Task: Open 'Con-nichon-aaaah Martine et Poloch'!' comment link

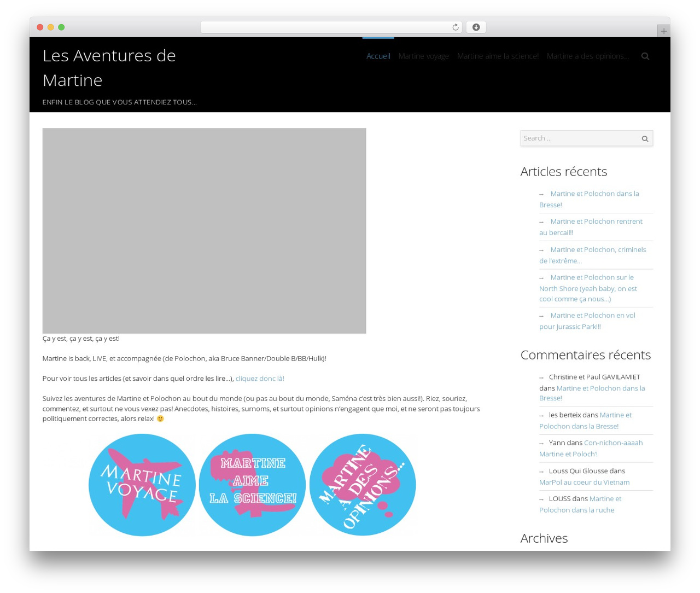Action: (591, 449)
